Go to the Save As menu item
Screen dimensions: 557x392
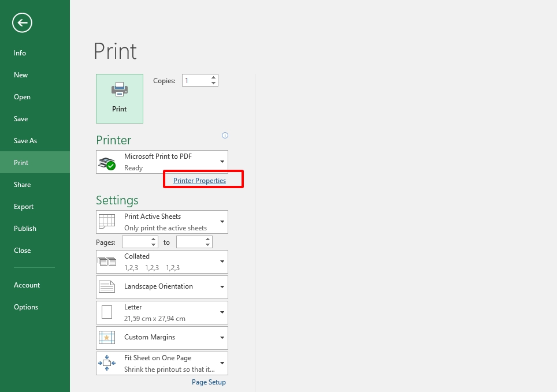25,141
